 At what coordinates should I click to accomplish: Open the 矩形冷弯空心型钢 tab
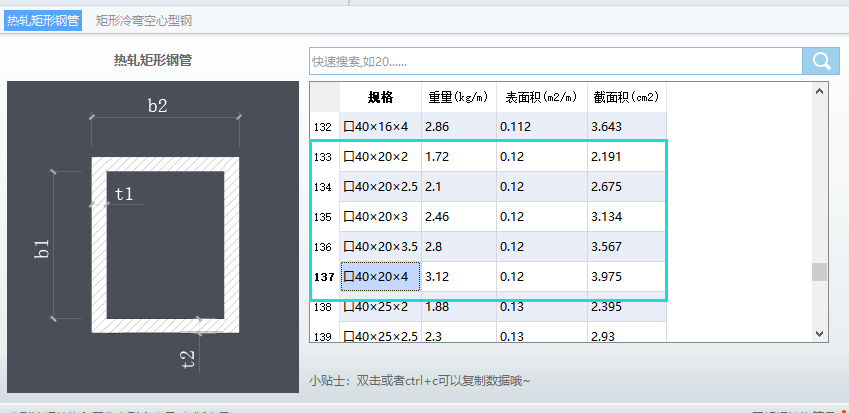pos(143,21)
